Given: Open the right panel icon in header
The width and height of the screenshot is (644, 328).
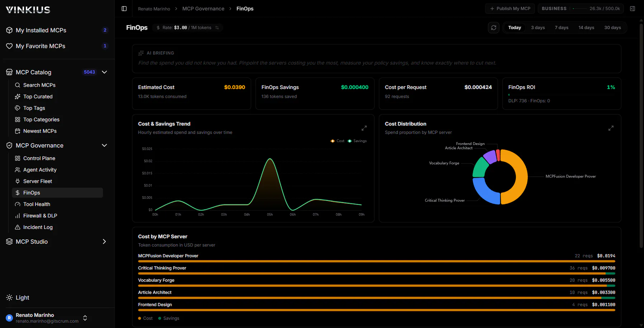Looking at the screenshot, I should (633, 9).
